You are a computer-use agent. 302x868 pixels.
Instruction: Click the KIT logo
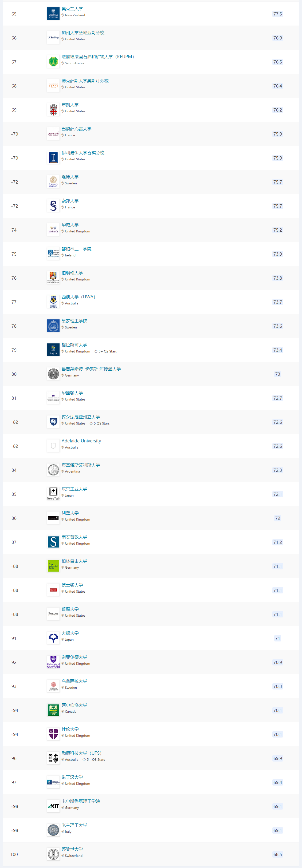[53, 806]
